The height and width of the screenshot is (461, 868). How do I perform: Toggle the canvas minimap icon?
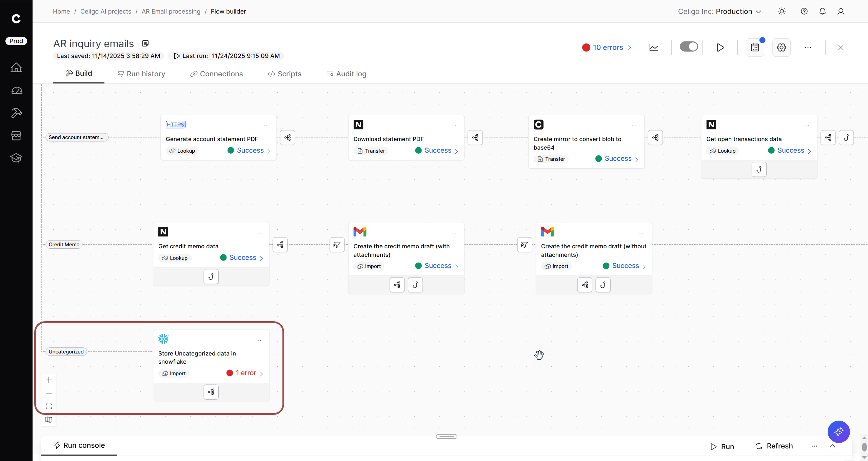tap(49, 420)
